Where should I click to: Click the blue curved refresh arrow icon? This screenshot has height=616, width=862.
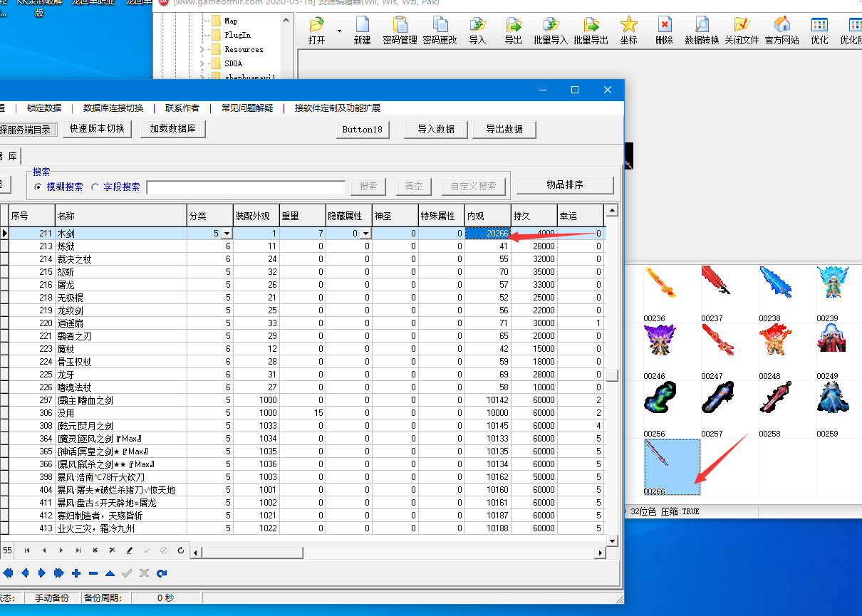162,573
